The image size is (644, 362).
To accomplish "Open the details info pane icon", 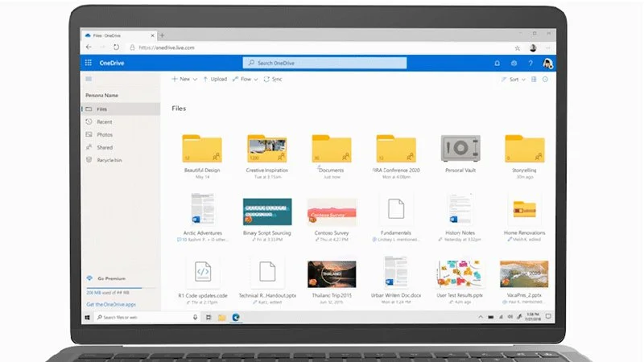I will [545, 79].
